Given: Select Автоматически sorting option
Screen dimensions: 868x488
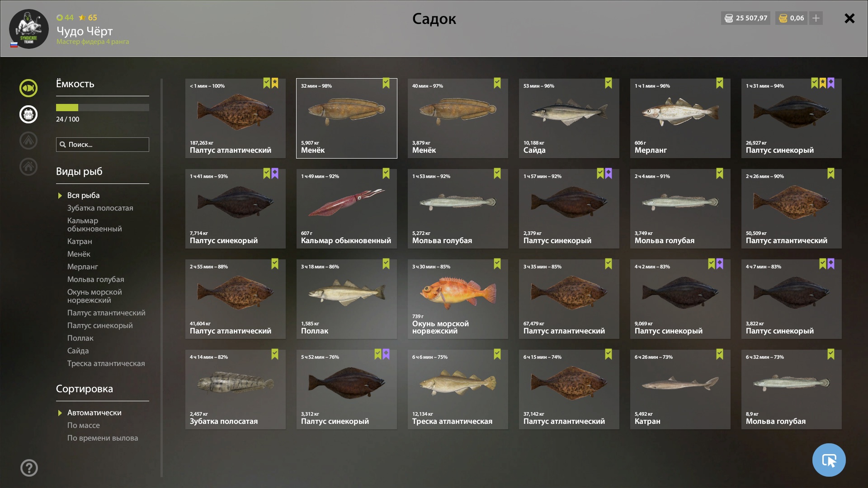Looking at the screenshot, I should click(x=94, y=413).
